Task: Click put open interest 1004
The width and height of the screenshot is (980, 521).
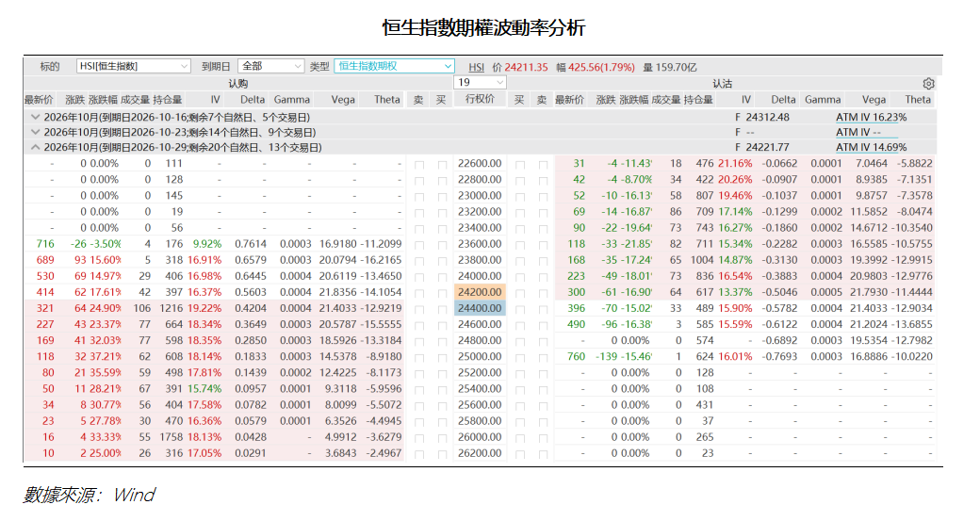Action: pyautogui.click(x=702, y=260)
